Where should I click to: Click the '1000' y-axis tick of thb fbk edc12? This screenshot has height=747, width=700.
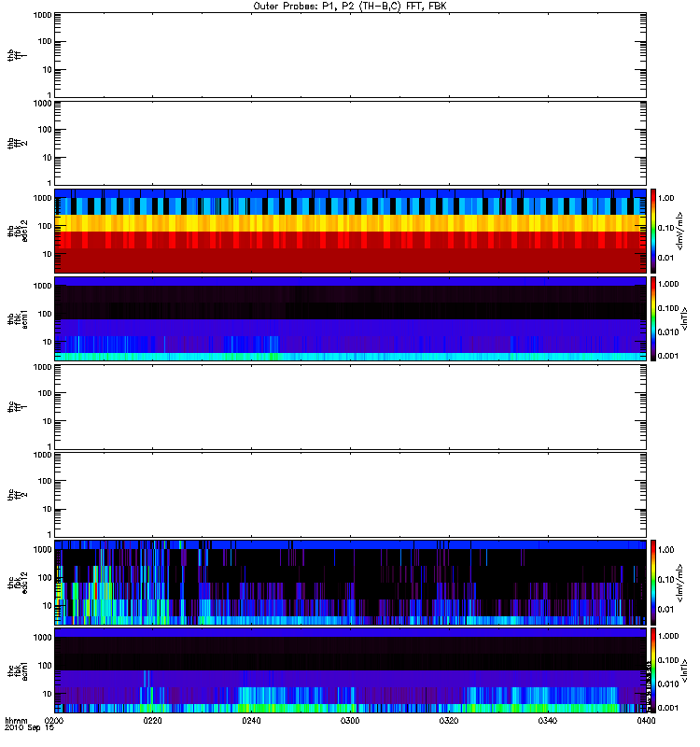pyautogui.click(x=43, y=198)
